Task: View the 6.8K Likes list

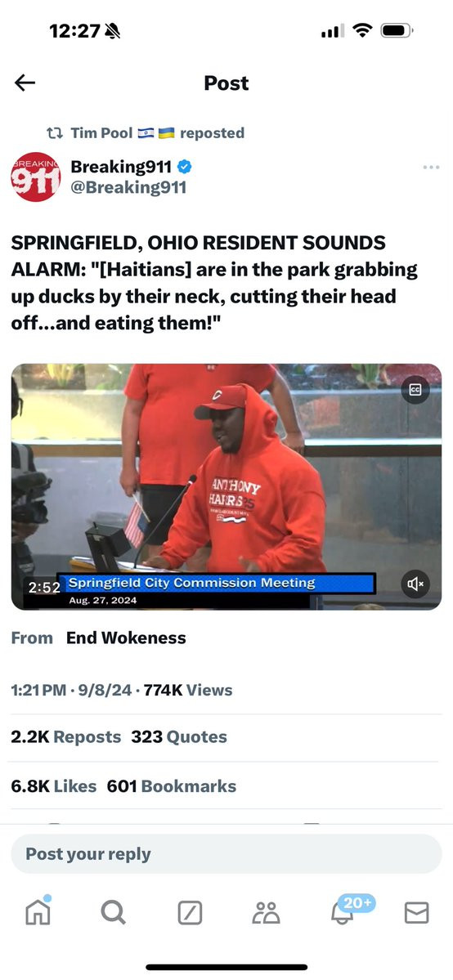Action: click(x=54, y=786)
